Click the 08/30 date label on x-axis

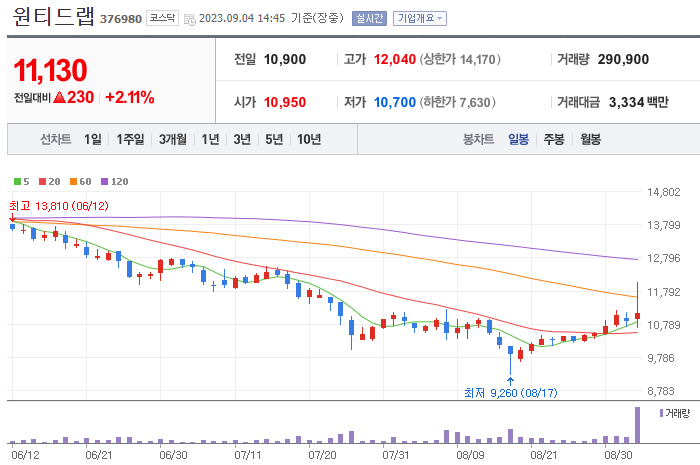[618, 455]
